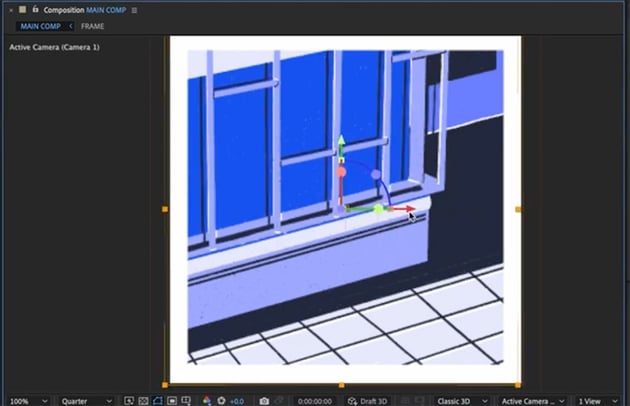This screenshot has height=406, width=630.
Task: Open the Active Camera view dropdown
Action: click(x=532, y=401)
